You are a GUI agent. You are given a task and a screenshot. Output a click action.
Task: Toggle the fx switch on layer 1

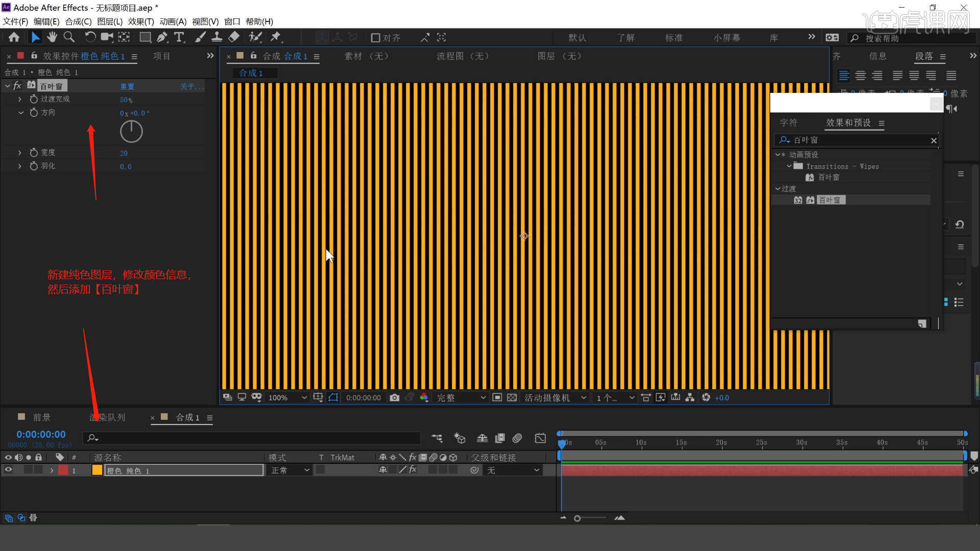(412, 470)
